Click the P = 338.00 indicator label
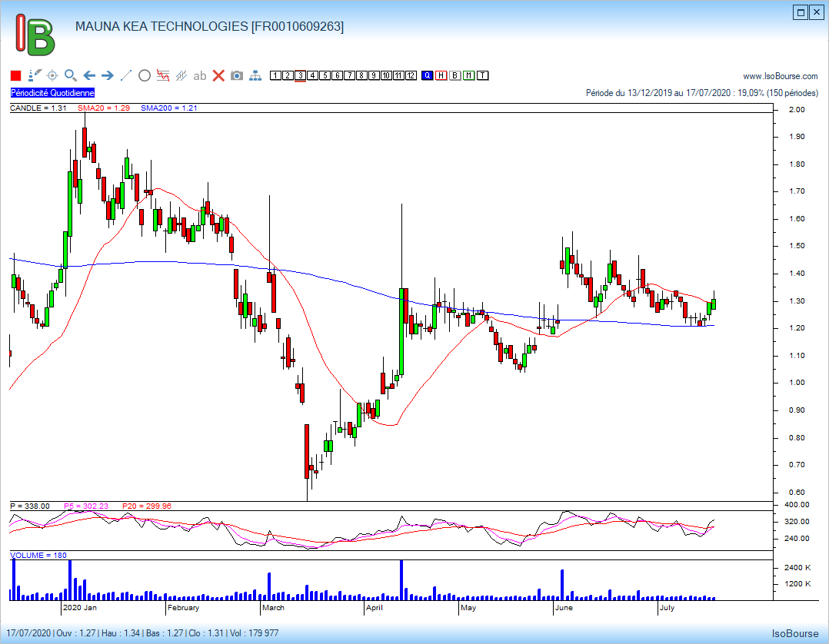 pos(30,506)
